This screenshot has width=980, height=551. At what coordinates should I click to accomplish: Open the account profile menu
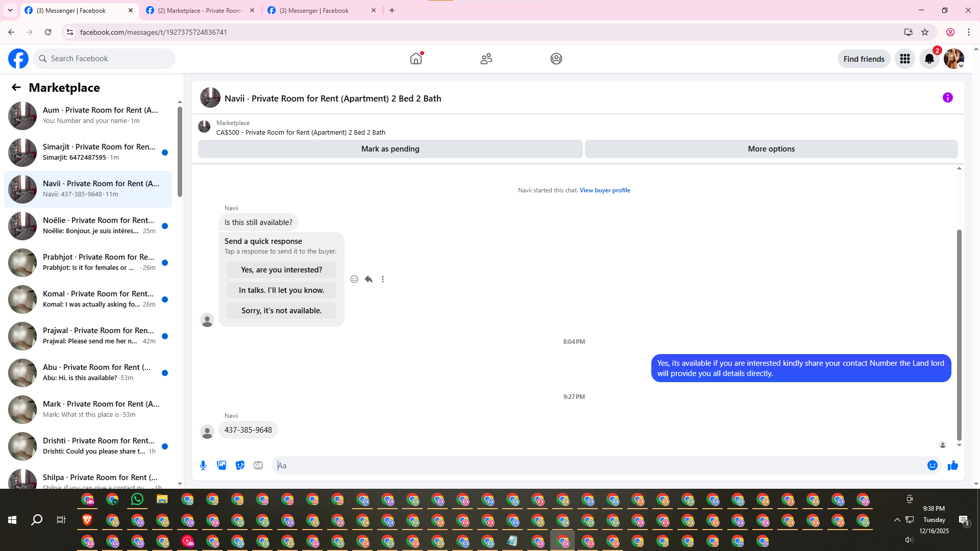tap(954, 59)
